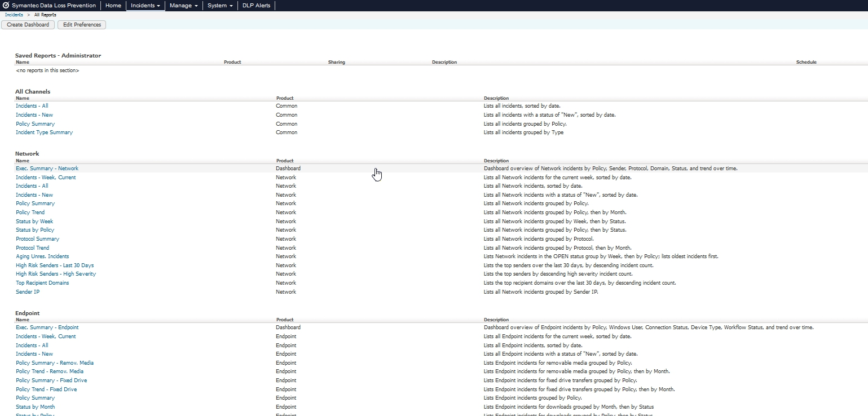Screen dimensions: 868x416
Task: Open High Risk Senders - Last 30 Days
Action: click(x=55, y=265)
